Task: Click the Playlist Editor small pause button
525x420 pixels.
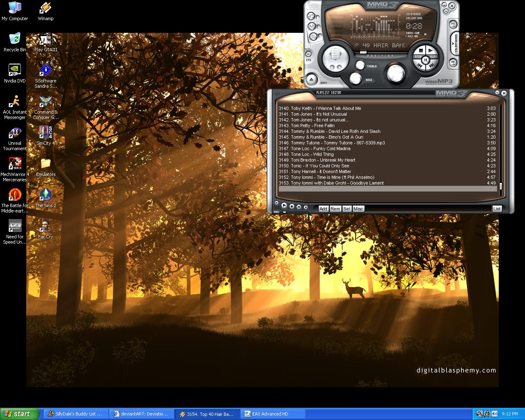Action: click(x=299, y=207)
